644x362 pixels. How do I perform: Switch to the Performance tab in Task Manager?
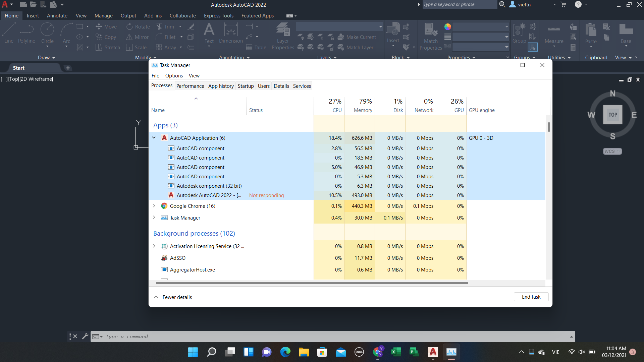click(190, 86)
